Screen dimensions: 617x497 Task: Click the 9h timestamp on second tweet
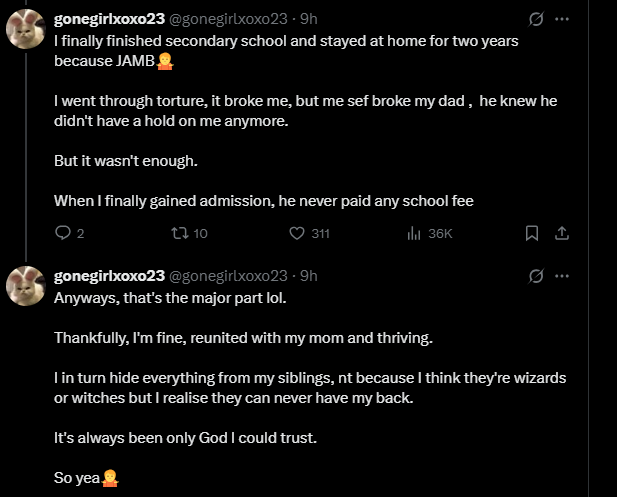tap(309, 276)
